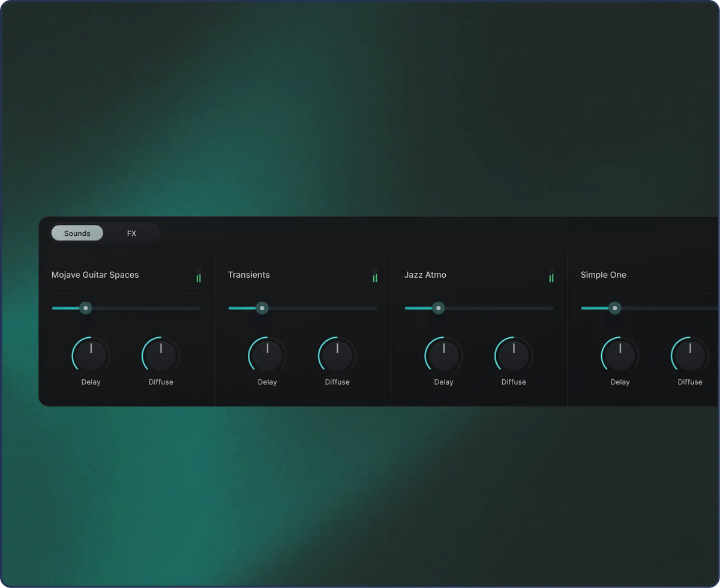The image size is (720, 588).
Task: Click the Simple One Diffuse knob
Action: click(x=690, y=355)
